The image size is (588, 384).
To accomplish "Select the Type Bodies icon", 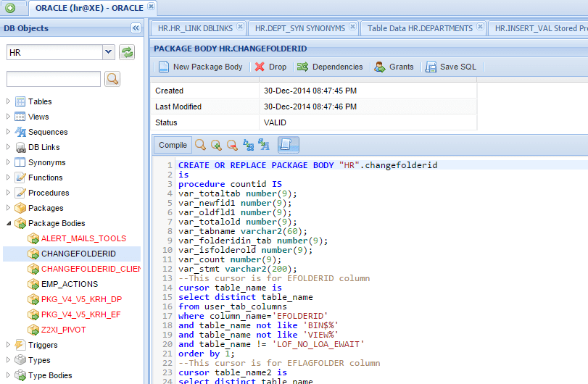I will [x=20, y=375].
